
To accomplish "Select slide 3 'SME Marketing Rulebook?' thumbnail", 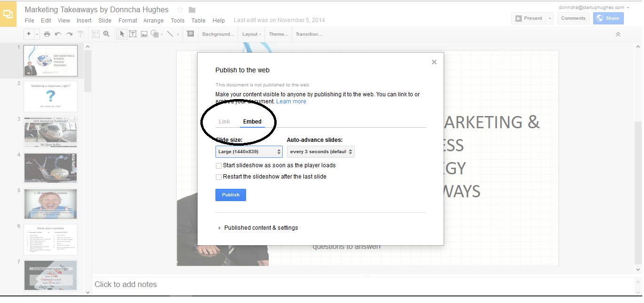I will pos(50,132).
